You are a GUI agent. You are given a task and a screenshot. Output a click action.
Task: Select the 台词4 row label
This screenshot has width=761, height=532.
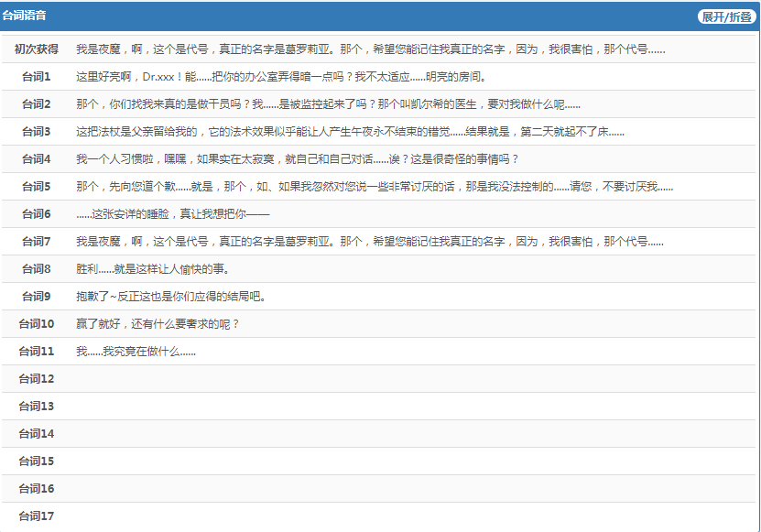[x=37, y=158]
